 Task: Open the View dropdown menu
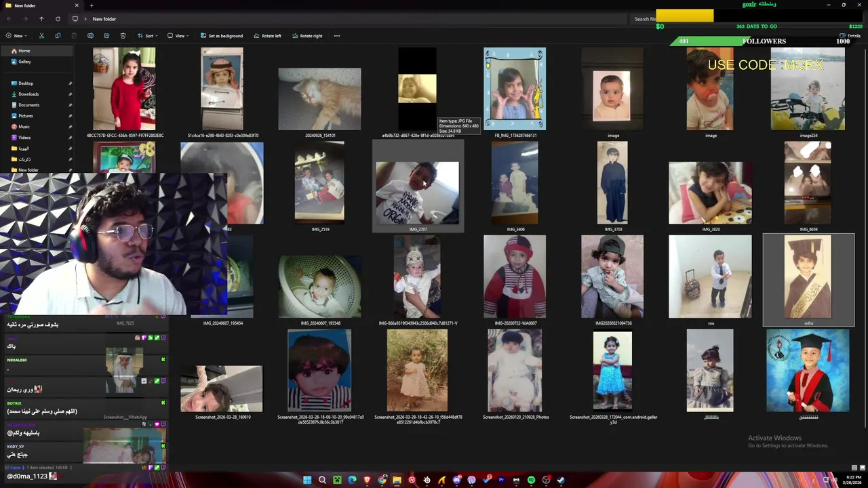[x=177, y=36]
